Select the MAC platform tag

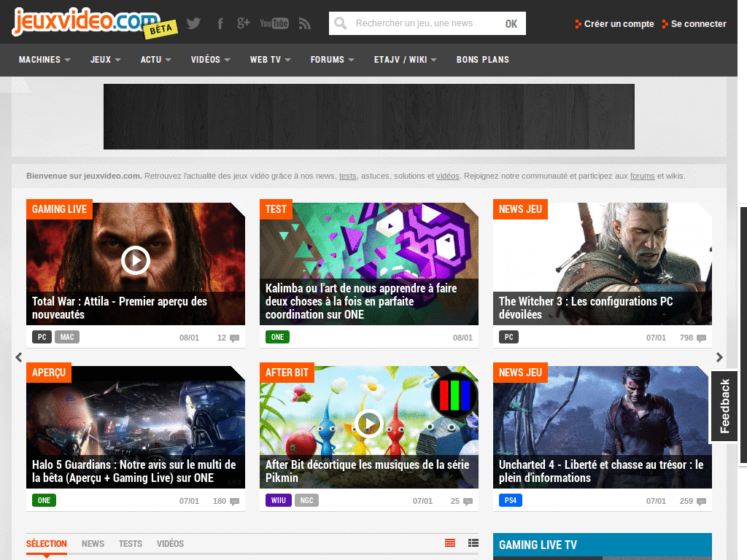(x=67, y=337)
